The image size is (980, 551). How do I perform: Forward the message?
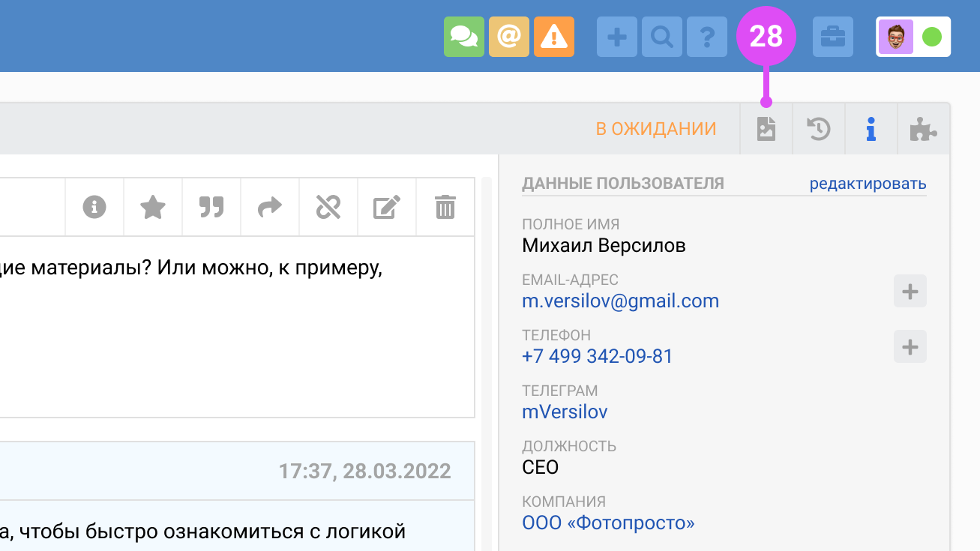click(269, 208)
